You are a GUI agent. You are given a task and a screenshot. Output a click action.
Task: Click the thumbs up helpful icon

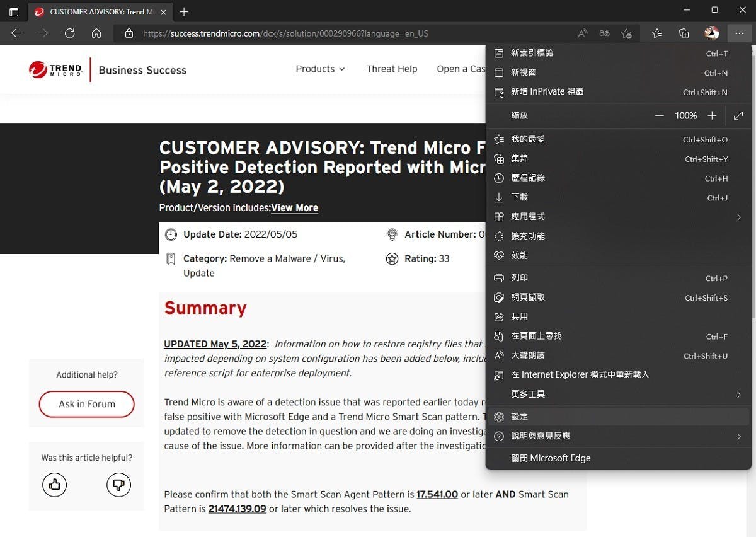pyautogui.click(x=55, y=485)
